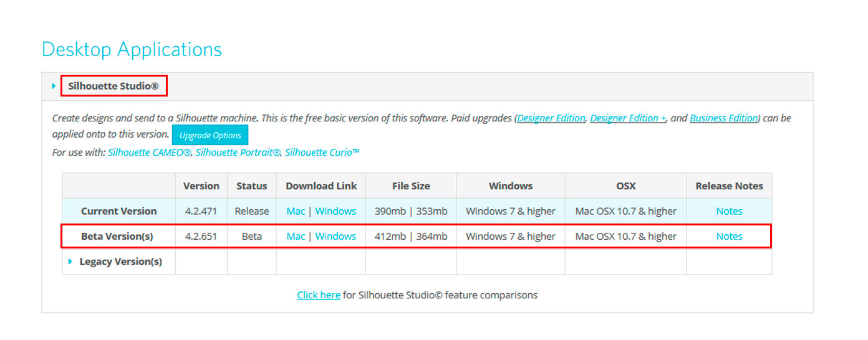The width and height of the screenshot is (868, 340).
Task: Open the Beta Version release Notes
Action: [x=729, y=236]
